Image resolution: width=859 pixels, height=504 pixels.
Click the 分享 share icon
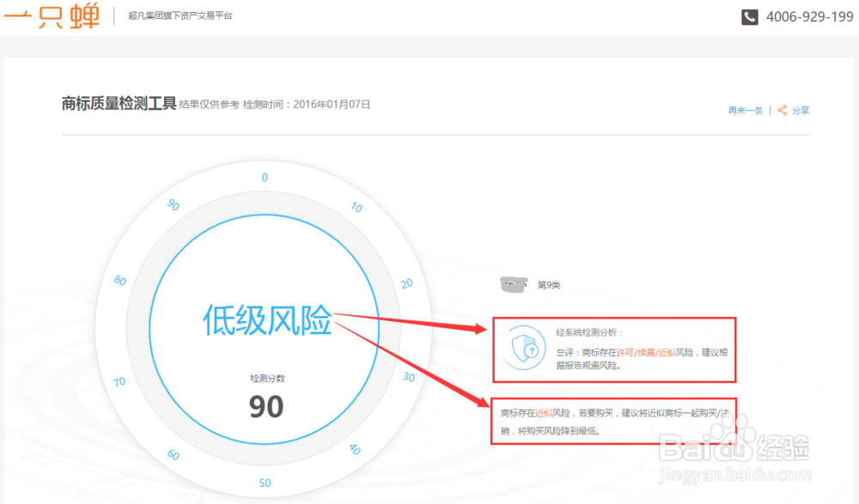(x=782, y=110)
